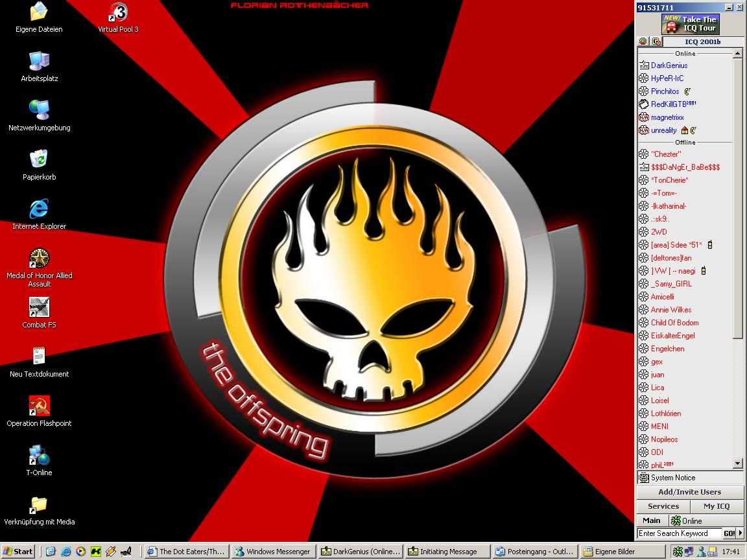Screen dimensions: 747x560
Task: Click cell phone icon next to ]VW[ -- naegi
Action: tap(703, 271)
